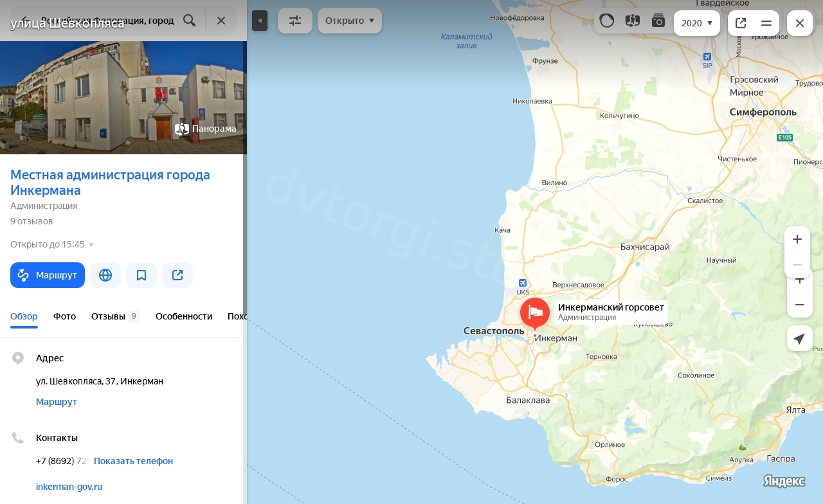The height and width of the screenshot is (504, 823).
Task: Toggle the street panoramas layer icon
Action: pos(633,21)
